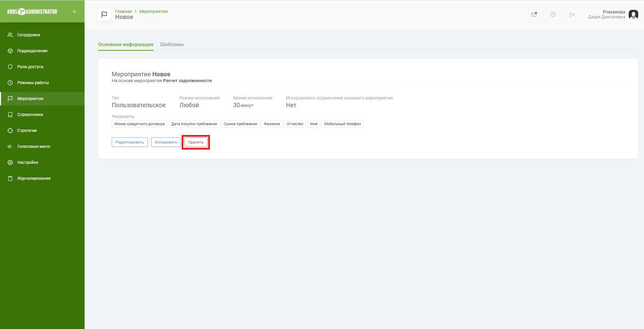Open Справочники from sidebar
The height and width of the screenshot is (329, 644).
[30, 115]
